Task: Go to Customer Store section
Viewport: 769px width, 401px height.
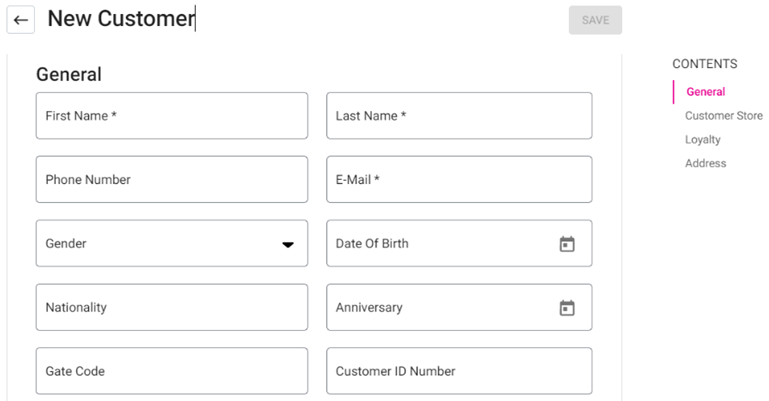Action: (x=723, y=116)
